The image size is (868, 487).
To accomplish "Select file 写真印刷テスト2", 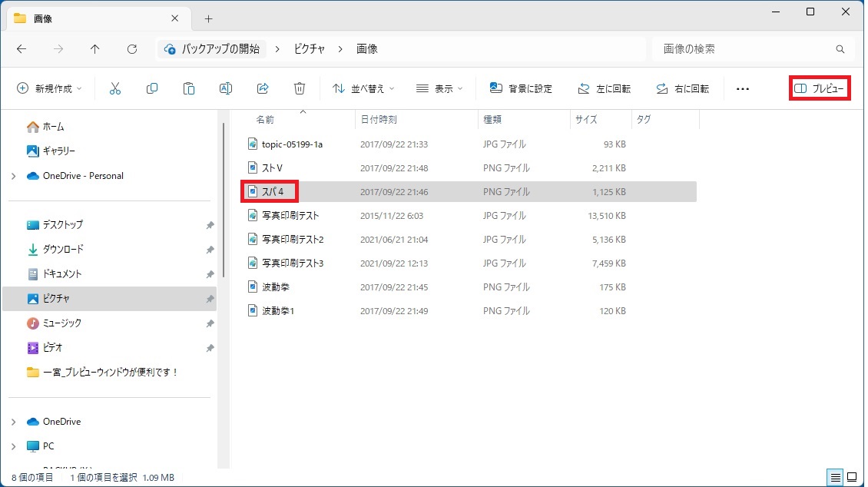I will [x=293, y=239].
